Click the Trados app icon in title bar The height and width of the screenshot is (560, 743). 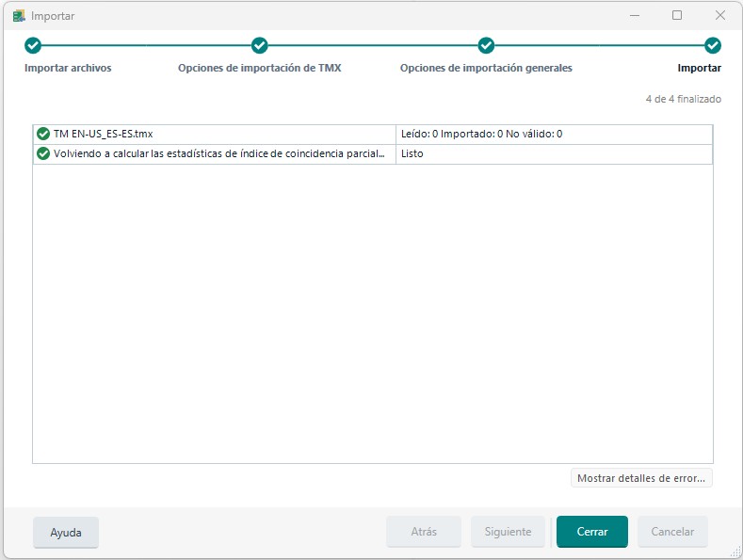tap(19, 16)
